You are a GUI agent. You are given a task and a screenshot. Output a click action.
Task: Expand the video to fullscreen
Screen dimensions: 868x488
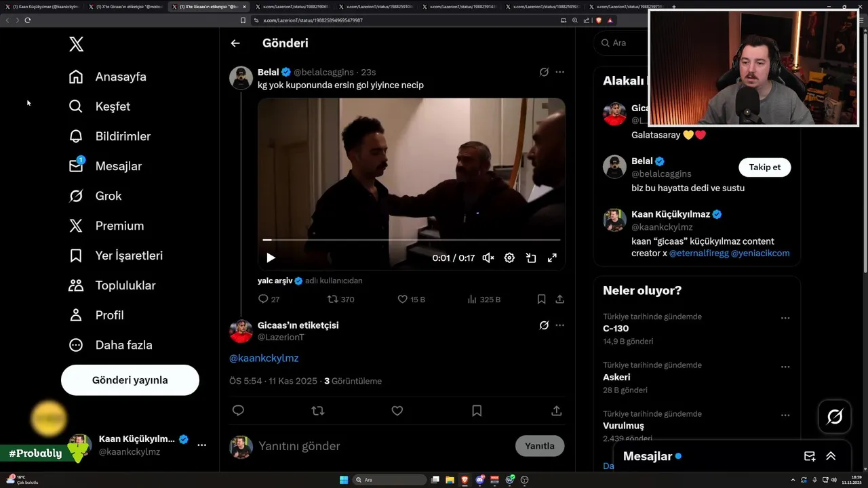tap(552, 258)
